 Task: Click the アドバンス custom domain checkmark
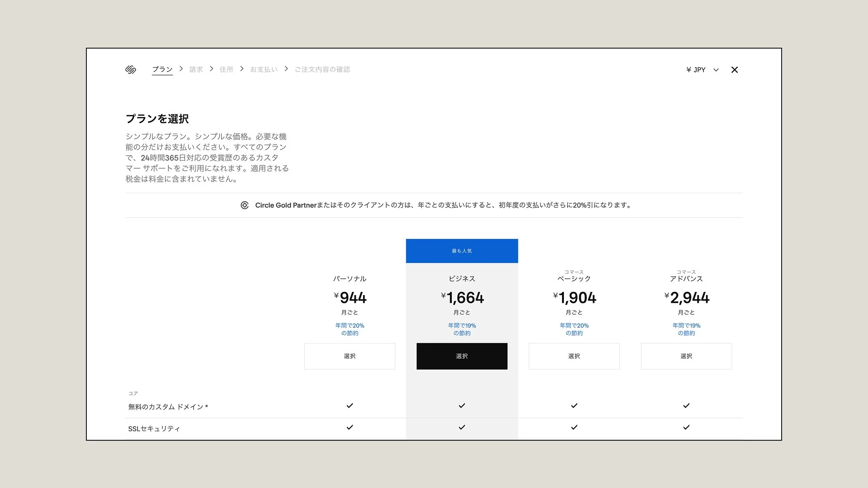click(x=686, y=406)
